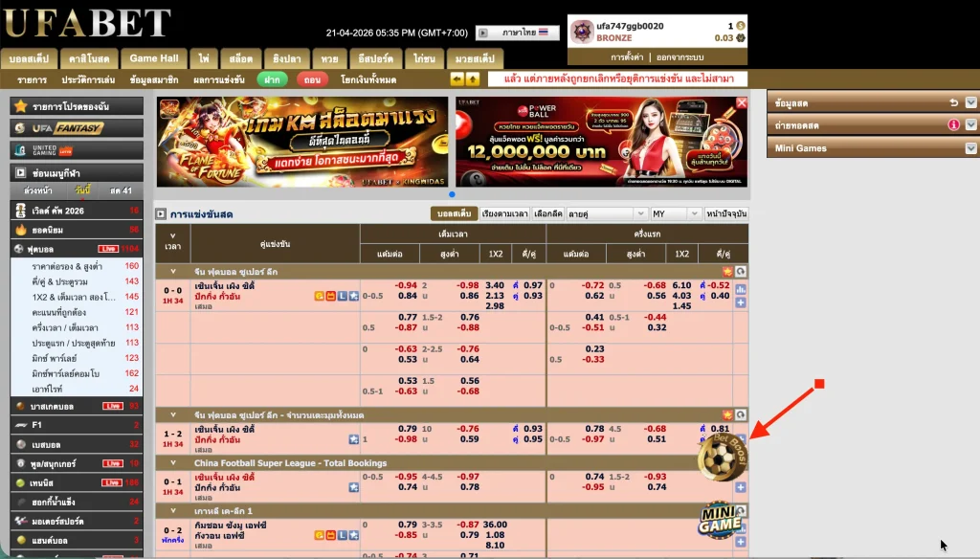This screenshot has height=559, width=980.
Task: Click the plus icon for the 0-1 bookings match
Action: coord(741,487)
